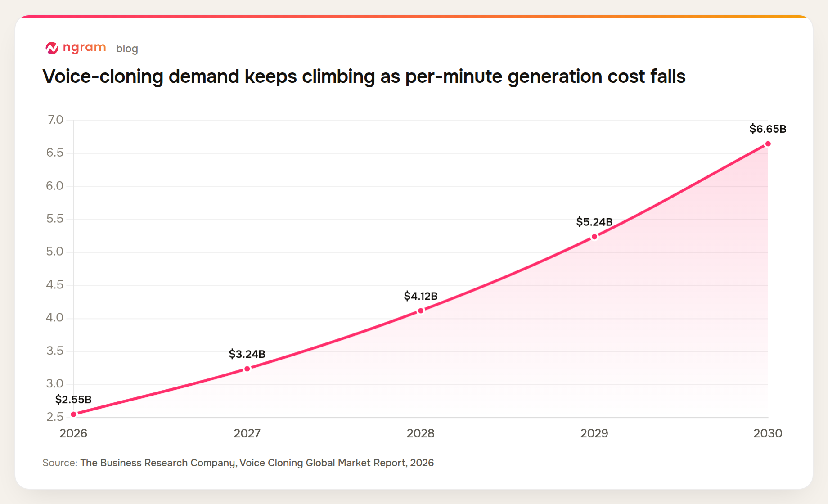Click the 2030 x-axis label
Image resolution: width=828 pixels, height=504 pixels.
point(768,433)
